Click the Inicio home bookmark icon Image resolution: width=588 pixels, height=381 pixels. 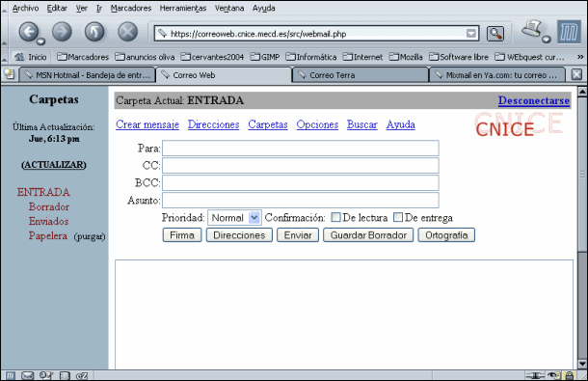point(19,57)
